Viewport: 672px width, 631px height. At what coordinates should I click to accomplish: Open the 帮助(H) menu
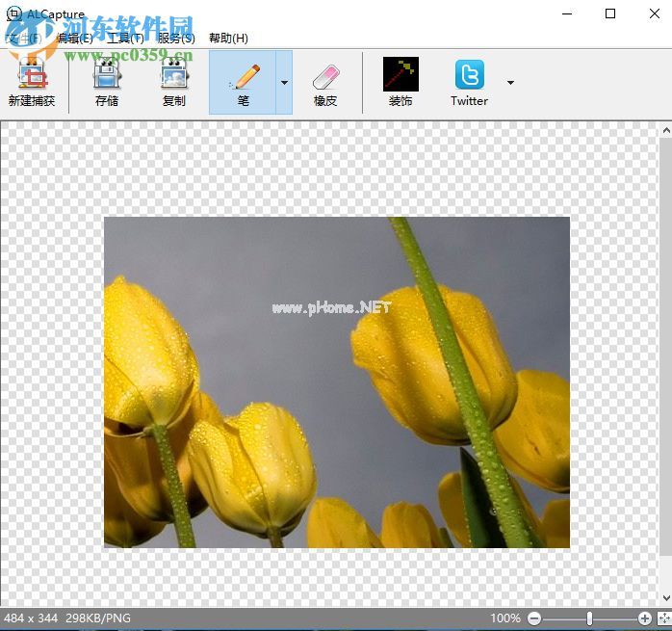[228, 39]
